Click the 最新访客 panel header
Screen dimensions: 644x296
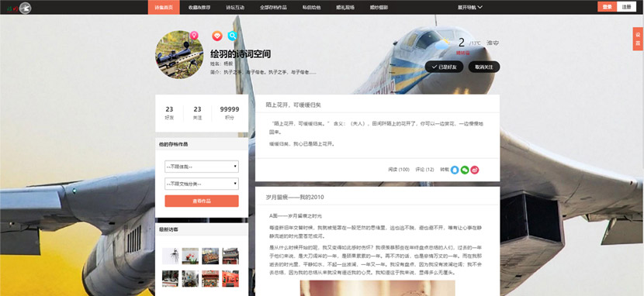point(202,229)
